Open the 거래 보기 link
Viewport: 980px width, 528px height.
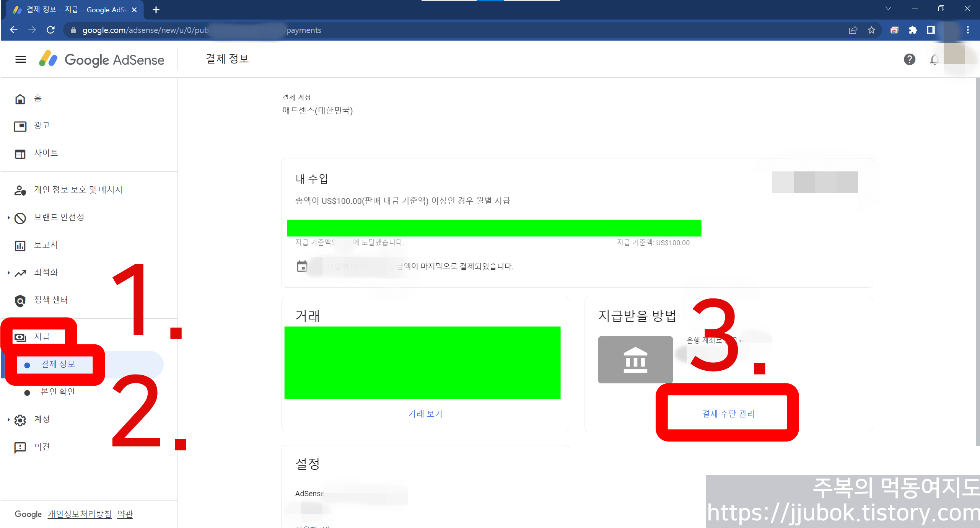pos(425,414)
